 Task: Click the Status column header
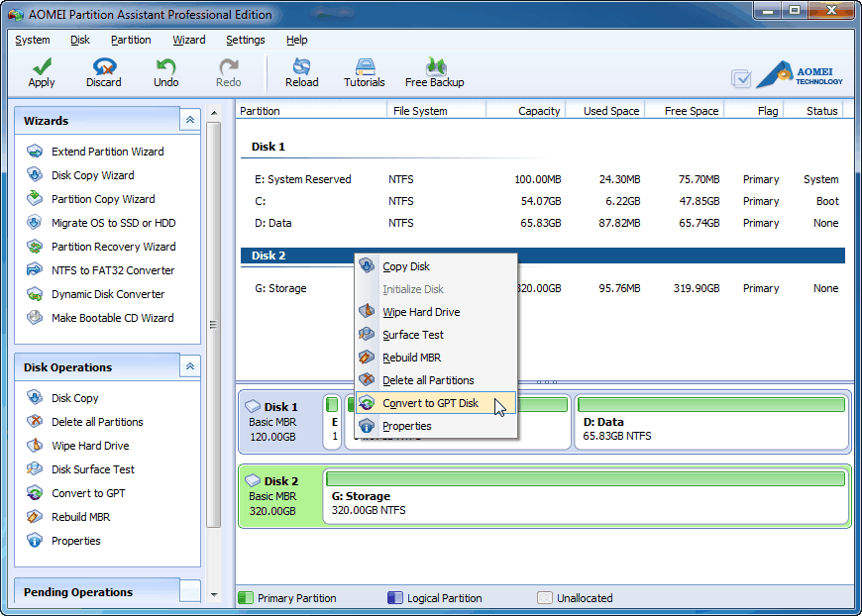click(x=813, y=111)
